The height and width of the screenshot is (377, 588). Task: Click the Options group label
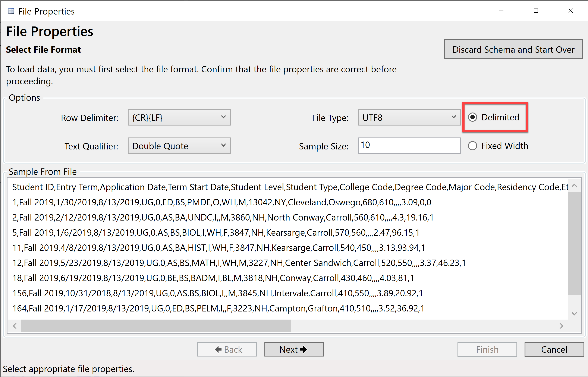click(x=24, y=97)
